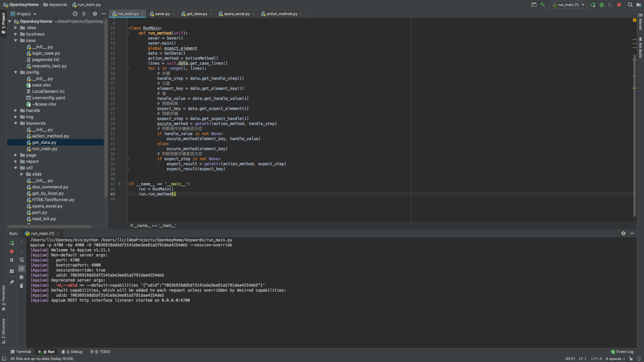The width and height of the screenshot is (644, 362).
Task: Pin the Run tab
Action: click(x=12, y=282)
